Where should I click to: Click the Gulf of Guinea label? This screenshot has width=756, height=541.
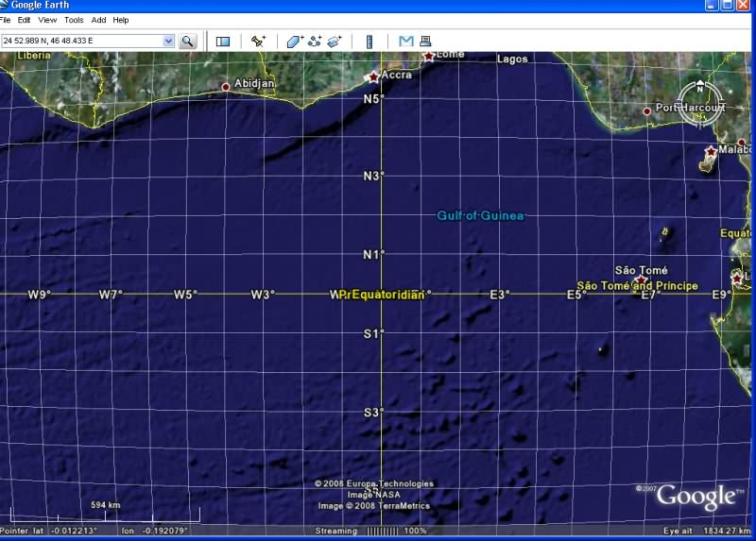tap(481, 215)
